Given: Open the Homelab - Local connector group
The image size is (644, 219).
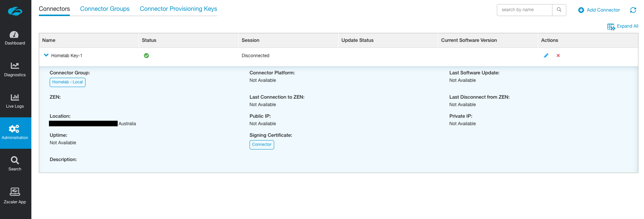Looking at the screenshot, I should click(67, 82).
